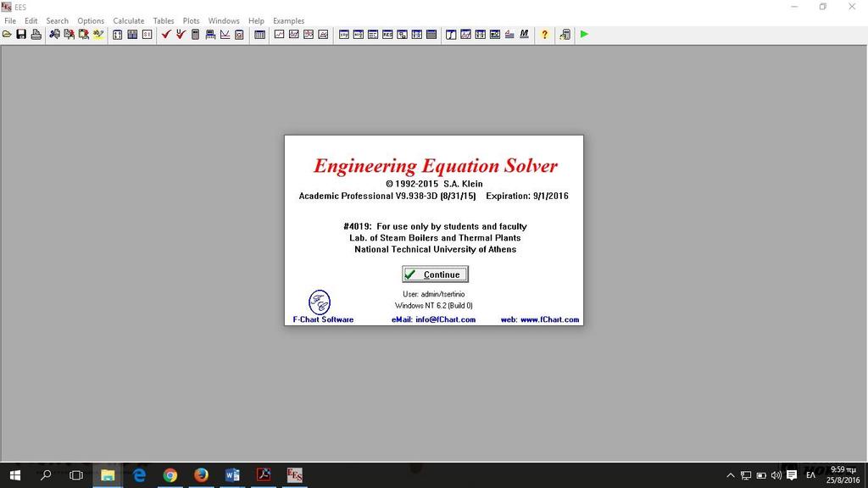Open the Tables menu
This screenshot has height=488, width=868.
[164, 20]
